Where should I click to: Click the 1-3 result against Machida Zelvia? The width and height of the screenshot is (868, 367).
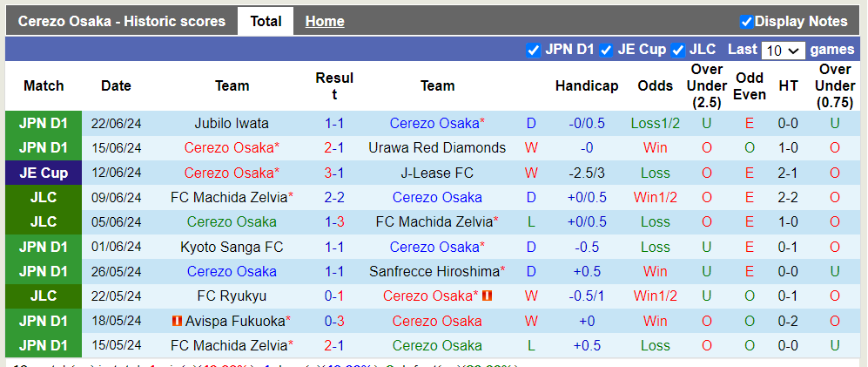(x=334, y=222)
